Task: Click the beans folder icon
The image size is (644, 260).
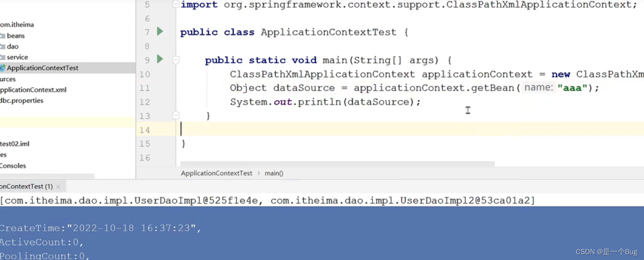Action: pos(2,35)
